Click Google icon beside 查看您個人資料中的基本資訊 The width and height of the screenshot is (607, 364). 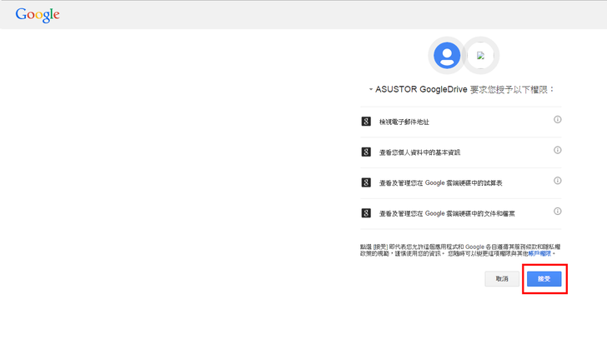tap(366, 152)
